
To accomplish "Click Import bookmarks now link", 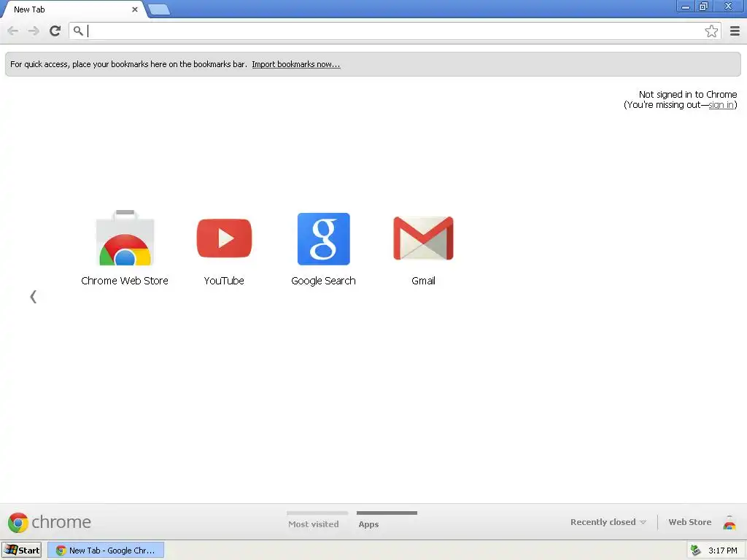I will (296, 64).
